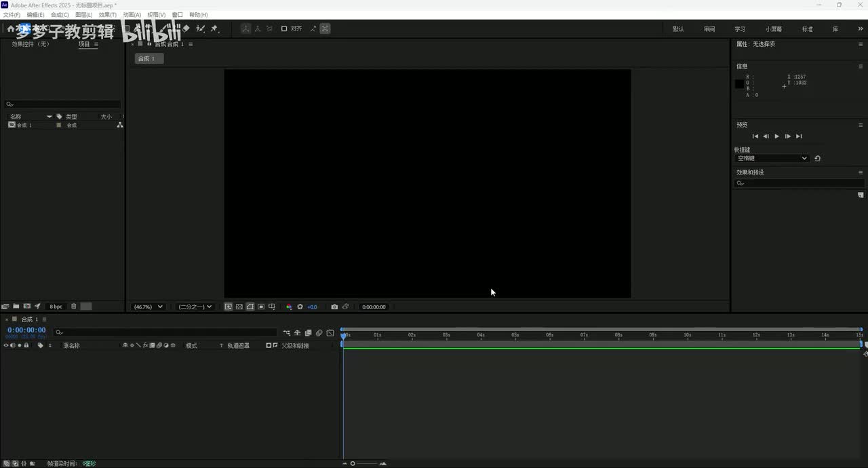Create a new folder in the project panel

point(16,307)
